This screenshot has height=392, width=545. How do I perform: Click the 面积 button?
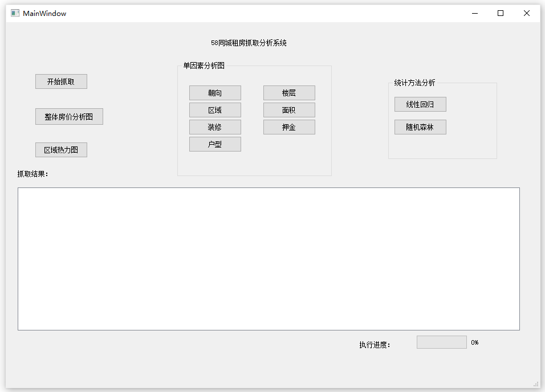[x=289, y=110]
